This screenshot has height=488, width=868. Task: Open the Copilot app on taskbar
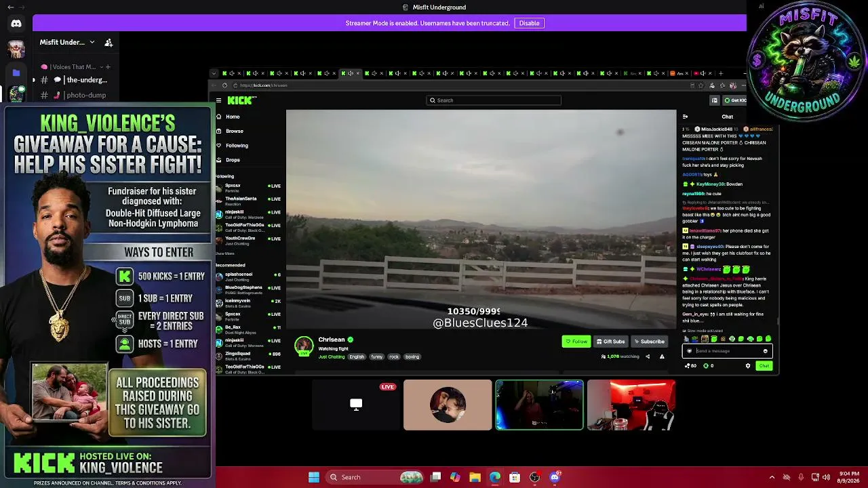coord(455,477)
